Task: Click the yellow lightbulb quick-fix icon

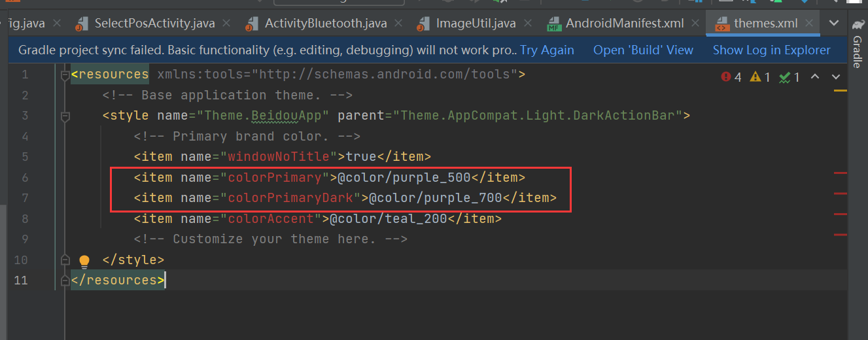Action: [x=84, y=262]
